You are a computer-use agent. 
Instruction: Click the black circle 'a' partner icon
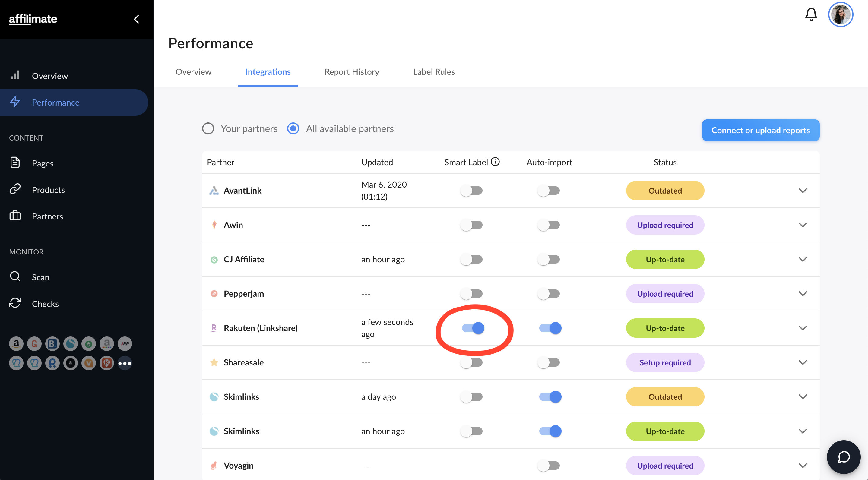coord(71,363)
